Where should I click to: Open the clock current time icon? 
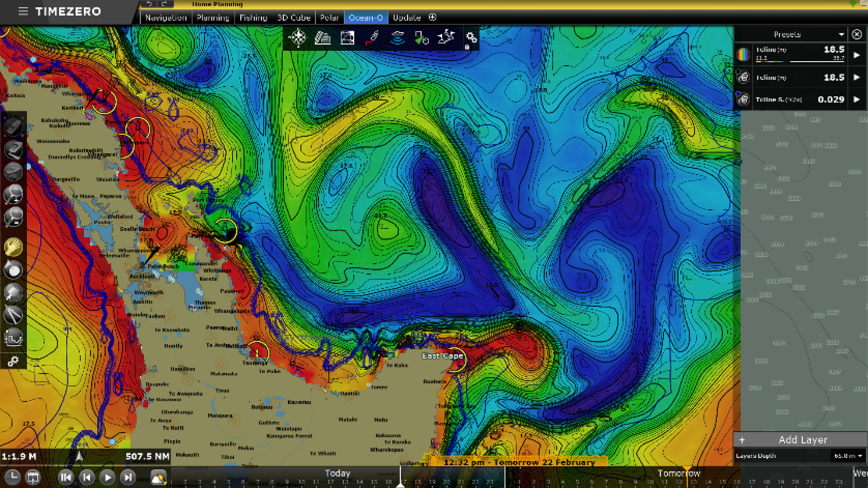click(x=13, y=478)
